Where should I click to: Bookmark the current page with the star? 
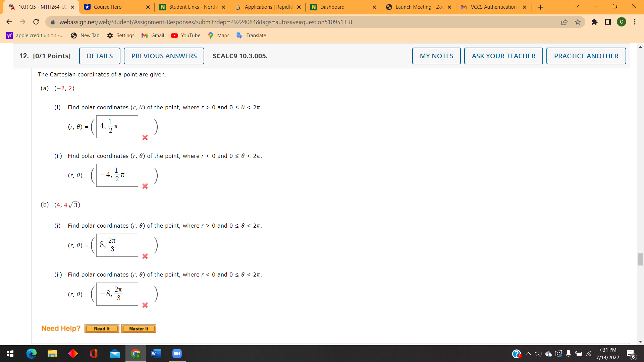coord(578,22)
